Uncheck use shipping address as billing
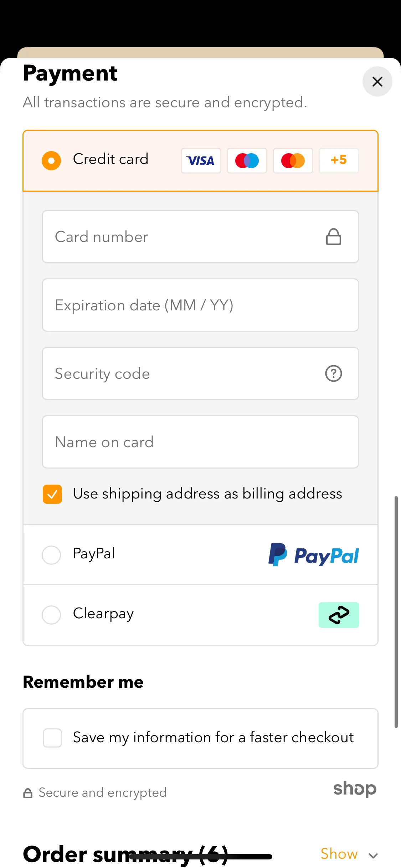This screenshot has height=868, width=401. click(52, 494)
